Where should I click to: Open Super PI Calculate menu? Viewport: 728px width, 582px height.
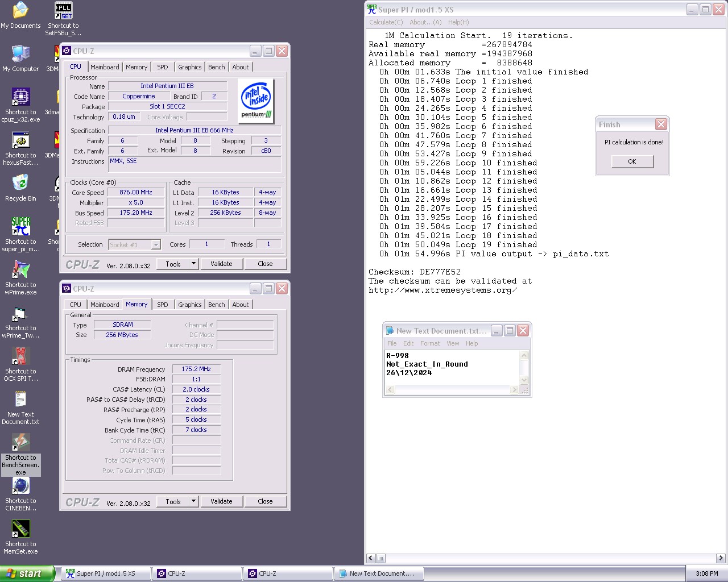coord(386,22)
